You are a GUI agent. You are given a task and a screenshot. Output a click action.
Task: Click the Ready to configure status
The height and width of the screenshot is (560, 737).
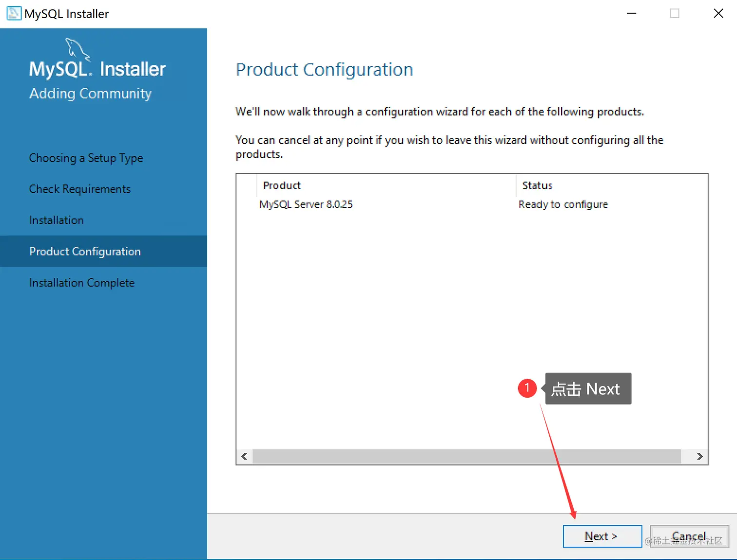(563, 205)
